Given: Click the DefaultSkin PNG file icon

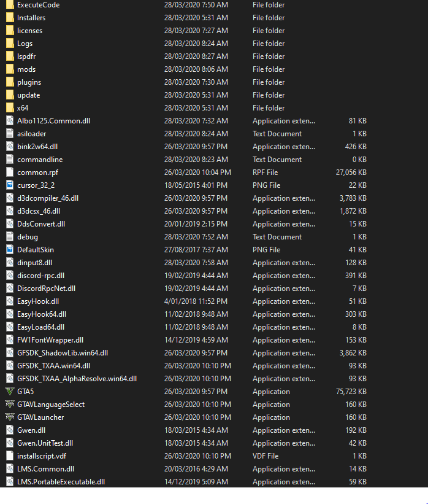Looking at the screenshot, I should pyautogui.click(x=10, y=249).
